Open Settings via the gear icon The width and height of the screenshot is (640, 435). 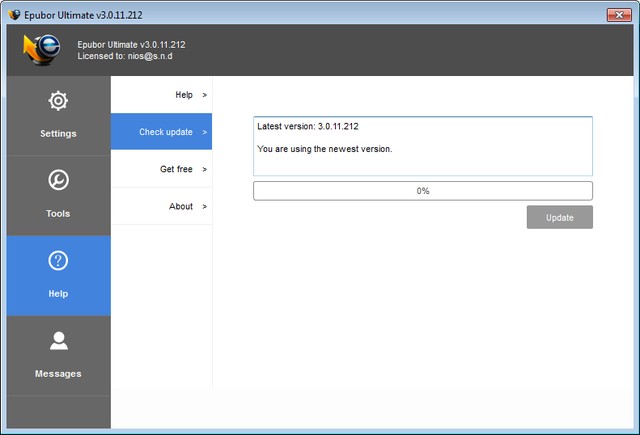(x=58, y=101)
